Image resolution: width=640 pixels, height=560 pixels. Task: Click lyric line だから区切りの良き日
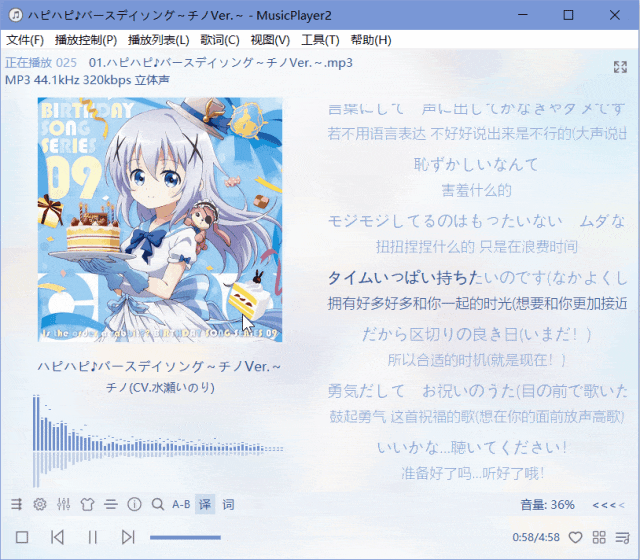[476, 335]
